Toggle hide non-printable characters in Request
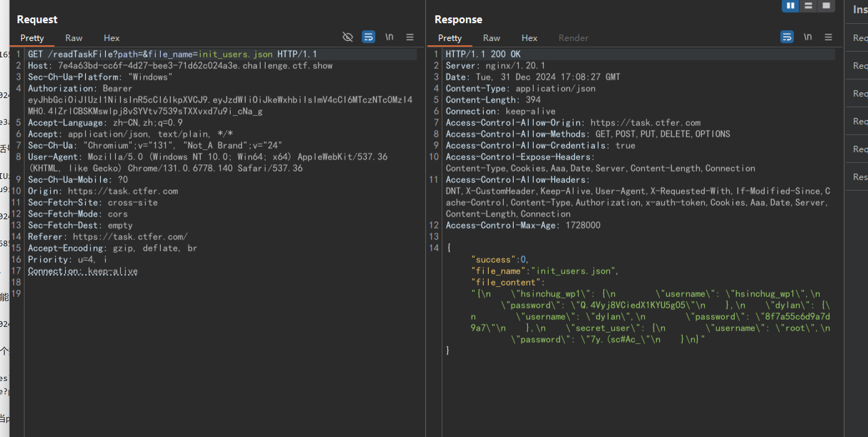Screen dimensions: 868x437 coord(348,37)
